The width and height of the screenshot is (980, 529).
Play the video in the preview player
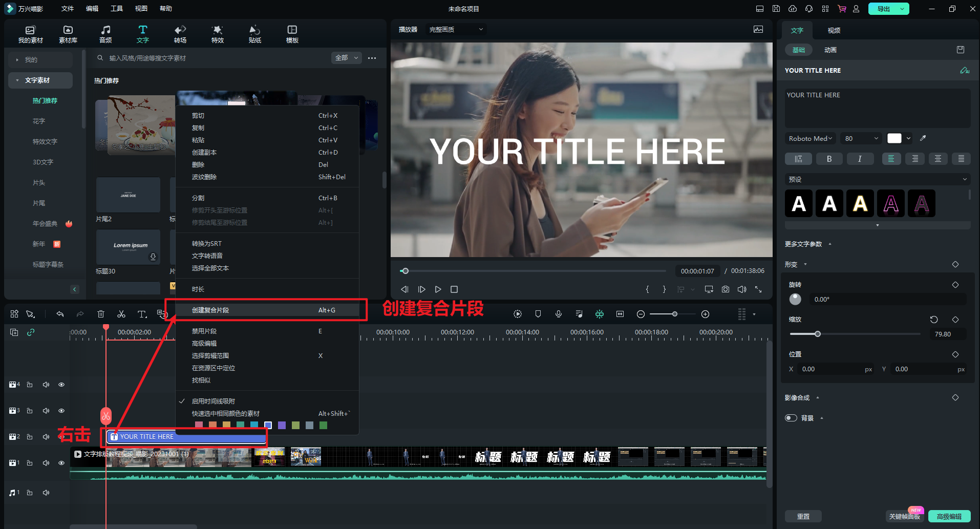(438, 289)
